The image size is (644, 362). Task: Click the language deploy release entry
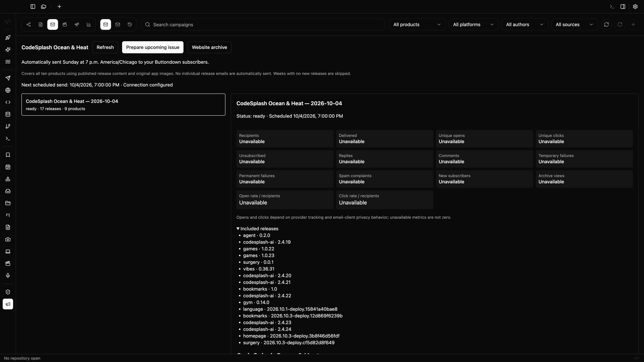click(x=290, y=309)
